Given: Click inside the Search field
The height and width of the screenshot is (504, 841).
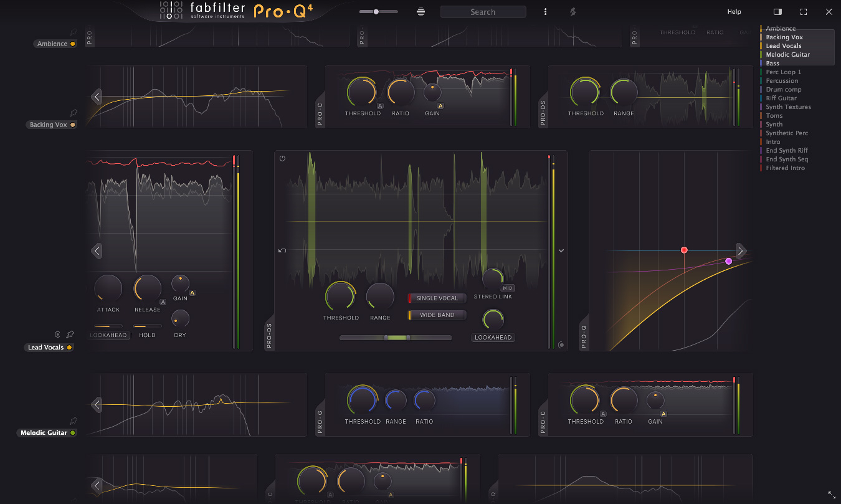Looking at the screenshot, I should pos(483,11).
